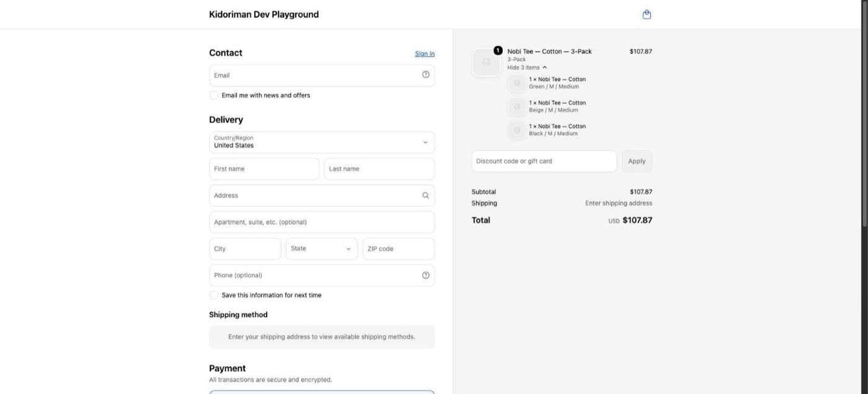Open the State dropdown
The width and height of the screenshot is (868, 394).
[322, 248]
